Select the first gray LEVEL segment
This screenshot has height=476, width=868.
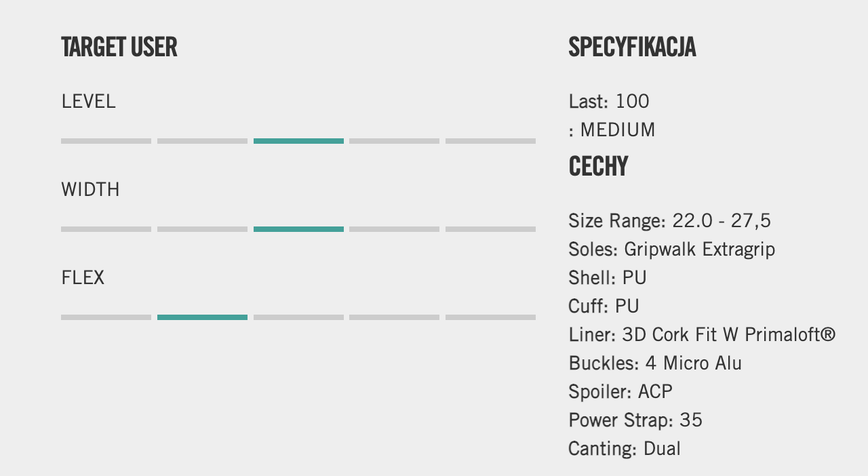[106, 141]
